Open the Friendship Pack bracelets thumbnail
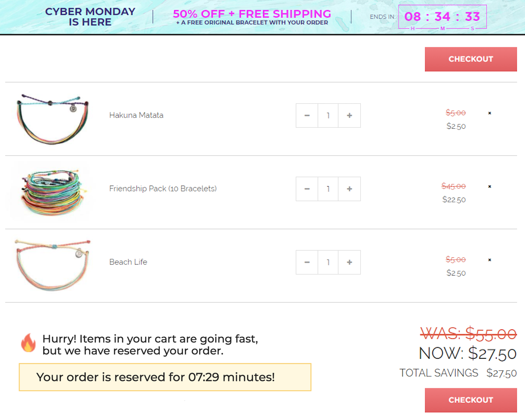Screen dimensions: 525x420 [x=52, y=191]
